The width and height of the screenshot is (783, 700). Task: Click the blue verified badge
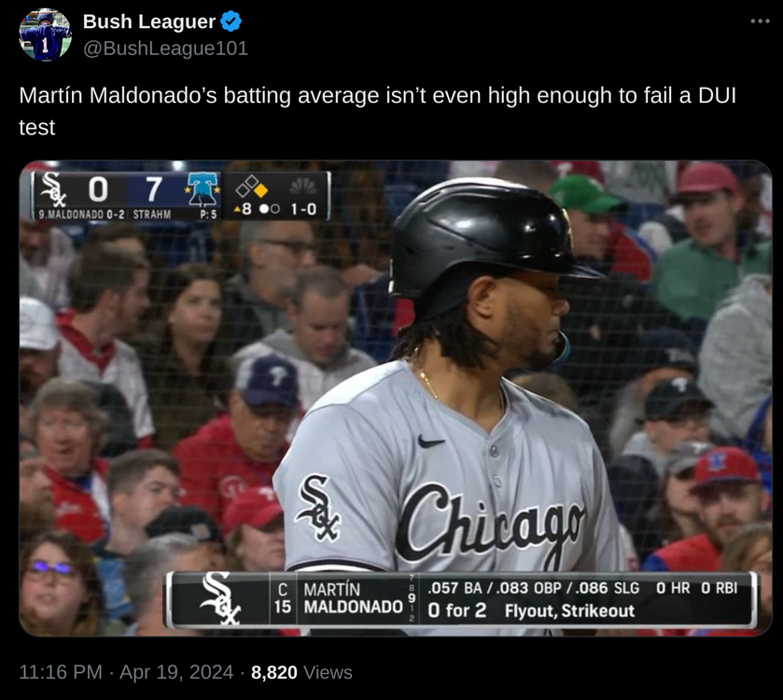click(231, 21)
